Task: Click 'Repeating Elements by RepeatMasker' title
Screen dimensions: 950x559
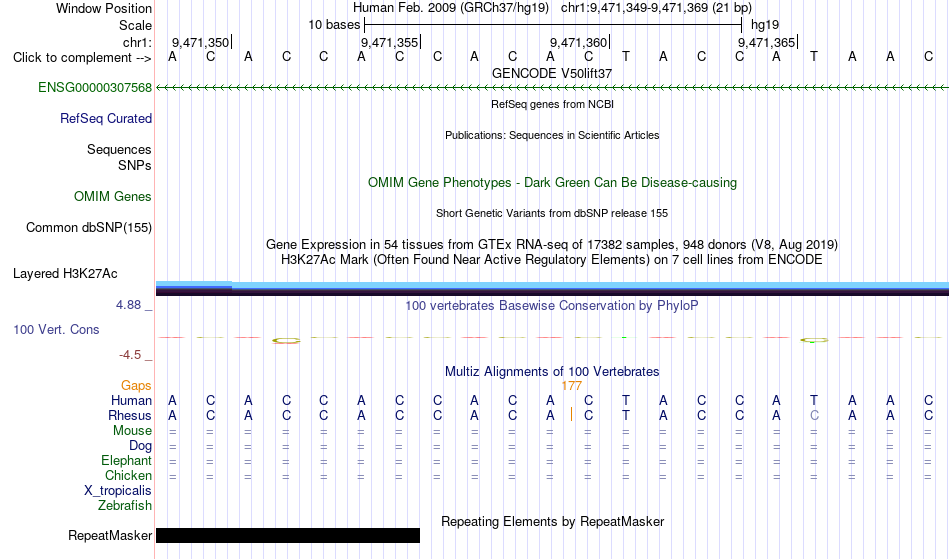Action: pos(552,522)
